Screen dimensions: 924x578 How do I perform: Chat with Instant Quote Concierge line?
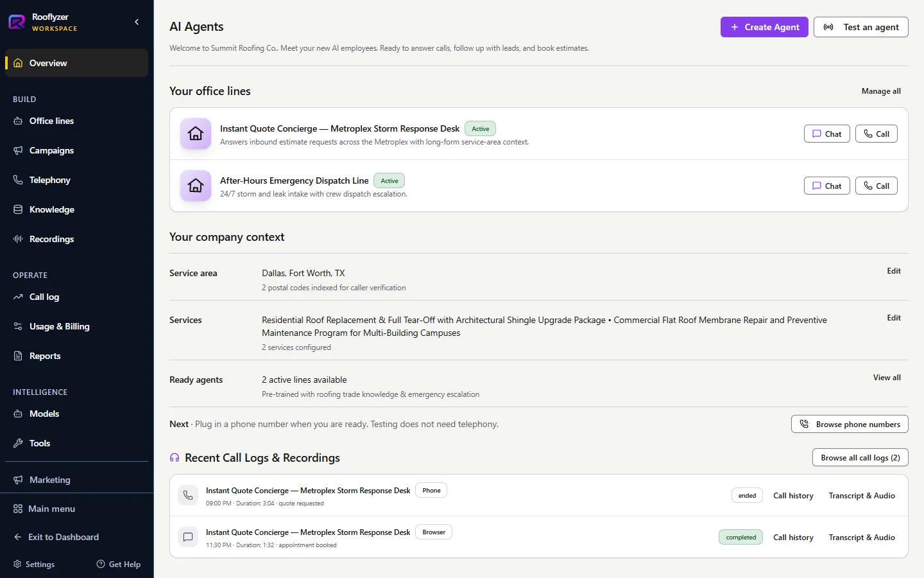point(827,134)
